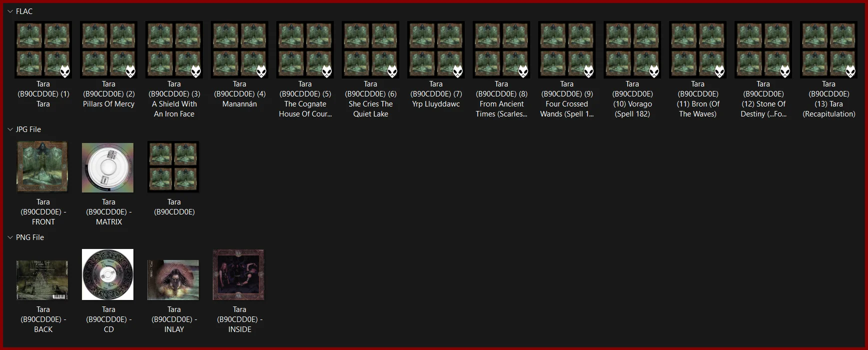Select Stone Of Destiny FLAC icon
The width and height of the screenshot is (868, 350).
click(764, 50)
